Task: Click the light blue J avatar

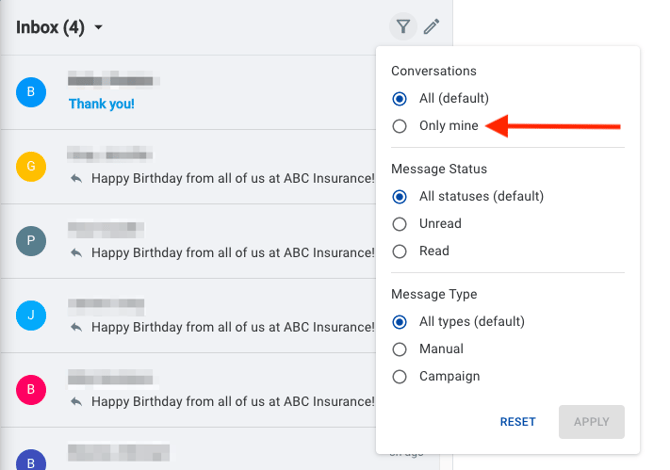Action: [x=31, y=316]
